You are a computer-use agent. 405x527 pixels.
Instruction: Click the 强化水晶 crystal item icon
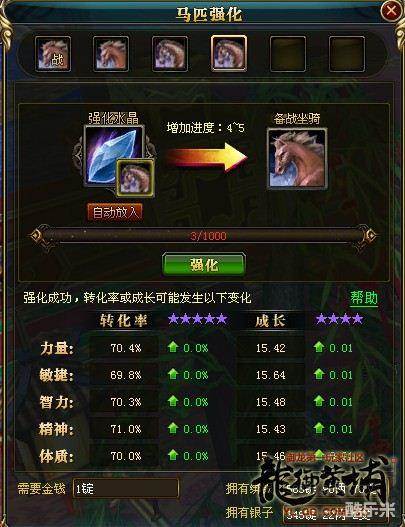(x=114, y=155)
